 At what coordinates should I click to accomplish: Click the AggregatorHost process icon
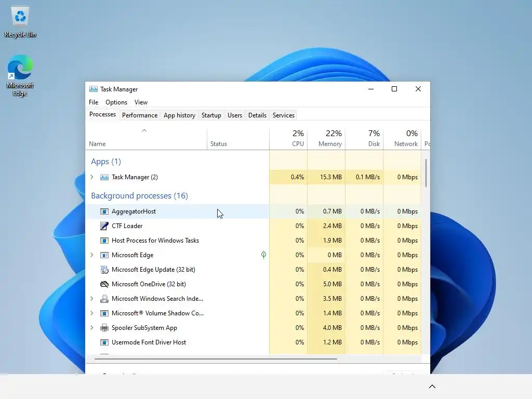click(104, 211)
